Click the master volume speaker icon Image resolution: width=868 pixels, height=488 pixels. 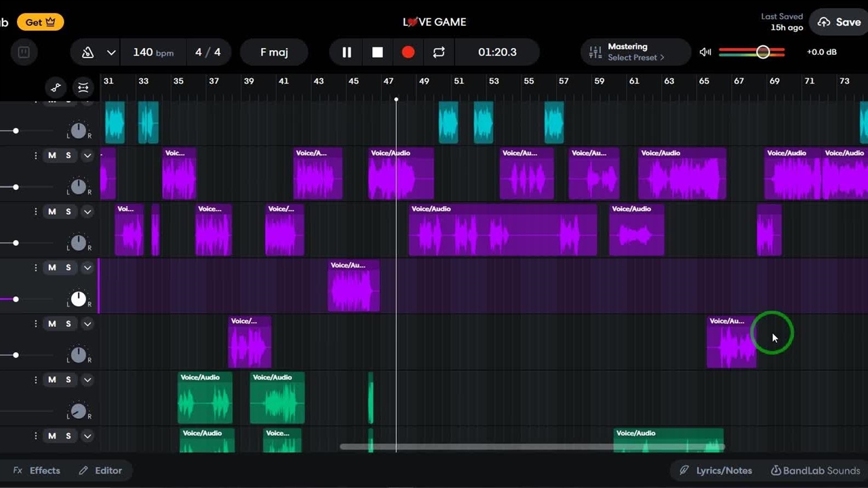[x=705, y=52]
